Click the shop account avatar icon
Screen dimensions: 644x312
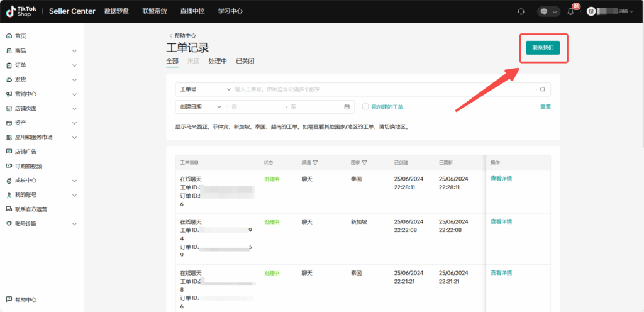pos(591,11)
